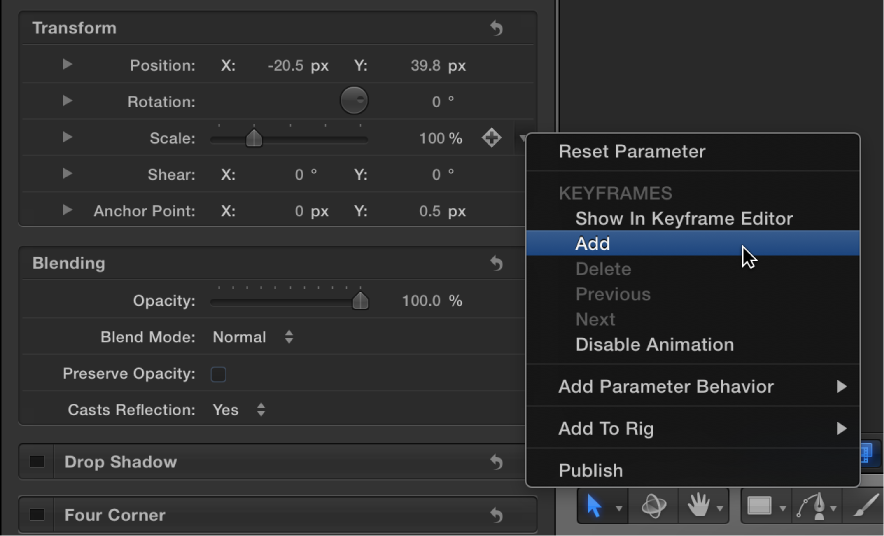Click the Anchor Point X value
This screenshot has width=884, height=536.
299,211
